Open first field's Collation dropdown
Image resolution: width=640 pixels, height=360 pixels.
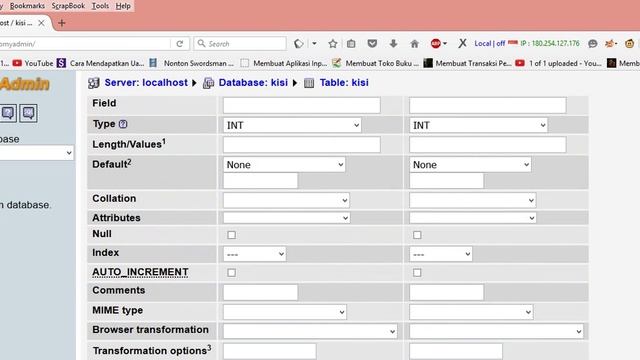click(286, 200)
